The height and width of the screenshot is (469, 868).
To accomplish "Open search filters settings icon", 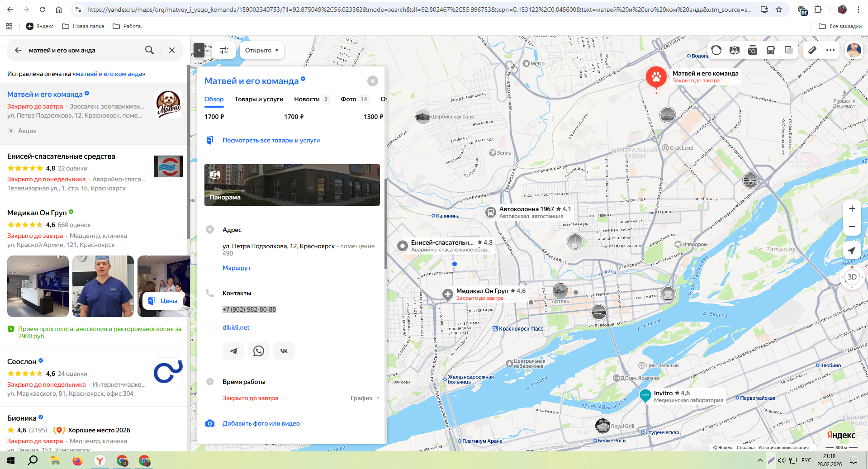I will click(224, 50).
